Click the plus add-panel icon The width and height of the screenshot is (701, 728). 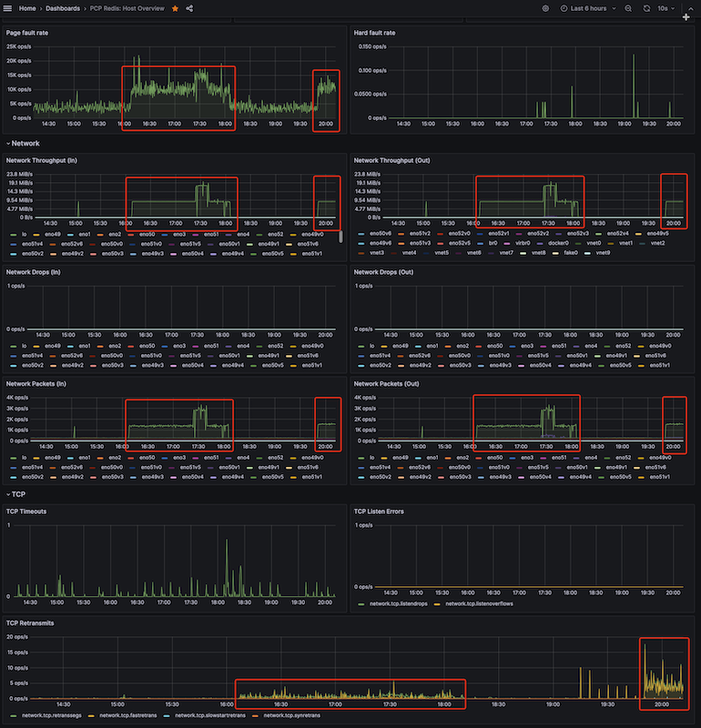click(686, 17)
